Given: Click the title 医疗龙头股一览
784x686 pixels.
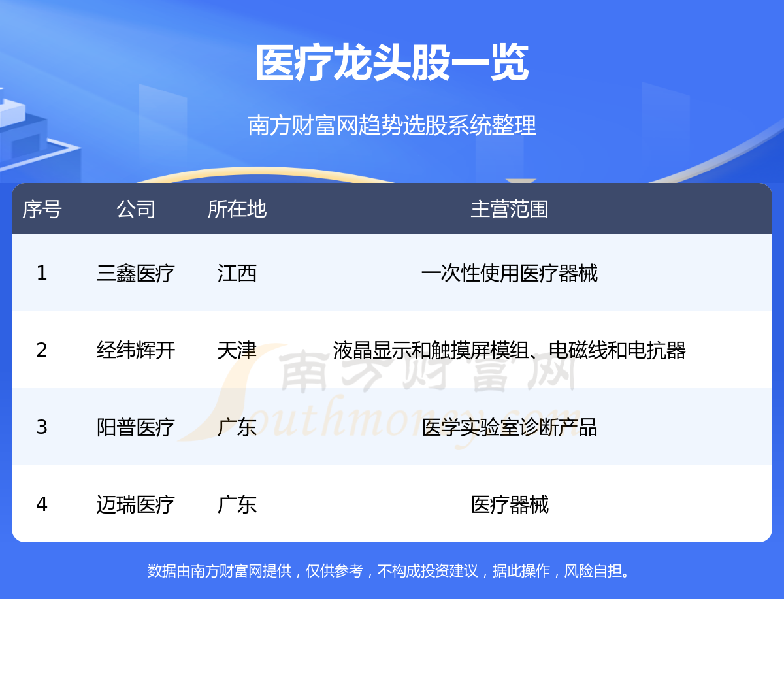Looking at the screenshot, I should [x=392, y=64].
